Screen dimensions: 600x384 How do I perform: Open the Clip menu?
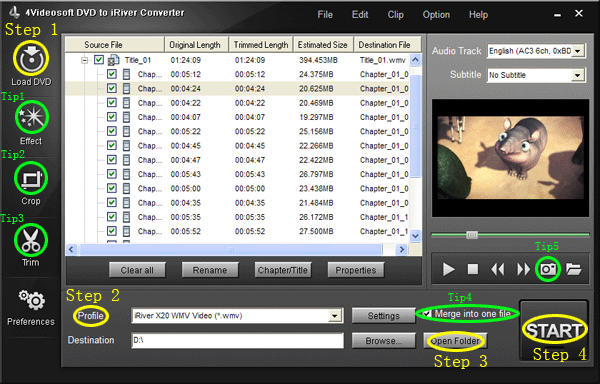pyautogui.click(x=395, y=15)
